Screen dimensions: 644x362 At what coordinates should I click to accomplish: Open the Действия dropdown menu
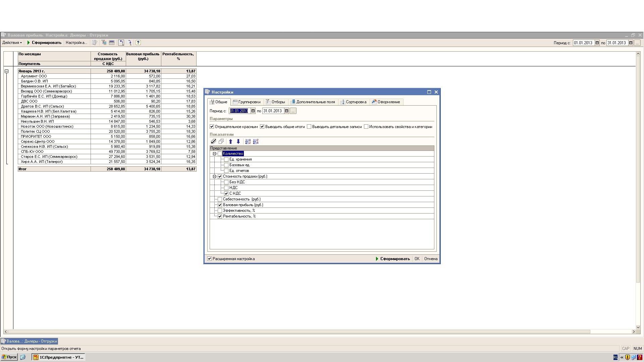12,43
